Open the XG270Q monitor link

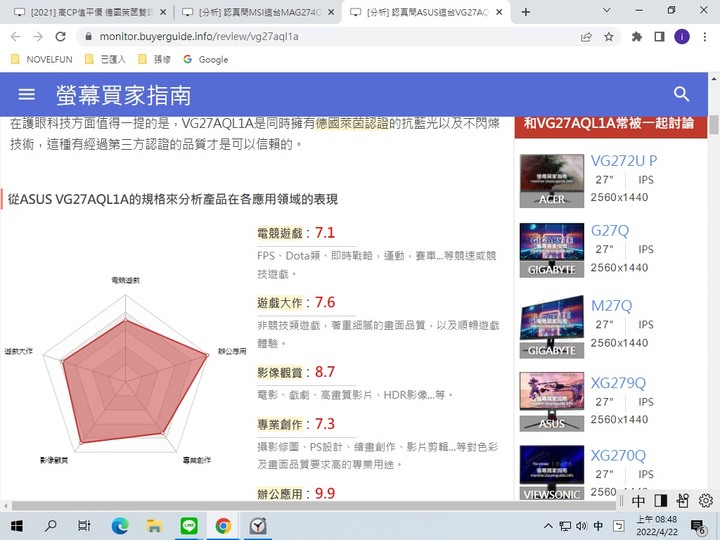coord(618,456)
